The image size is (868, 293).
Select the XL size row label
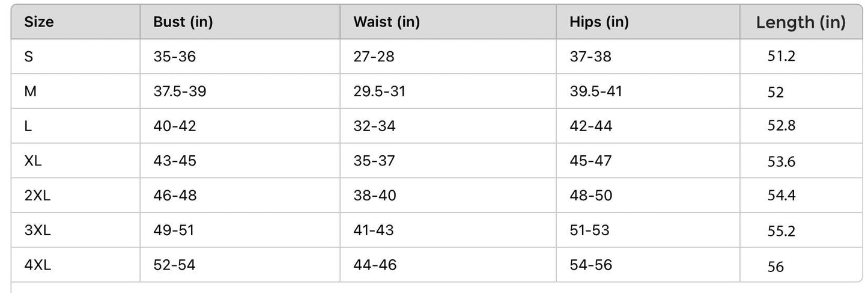(x=33, y=161)
